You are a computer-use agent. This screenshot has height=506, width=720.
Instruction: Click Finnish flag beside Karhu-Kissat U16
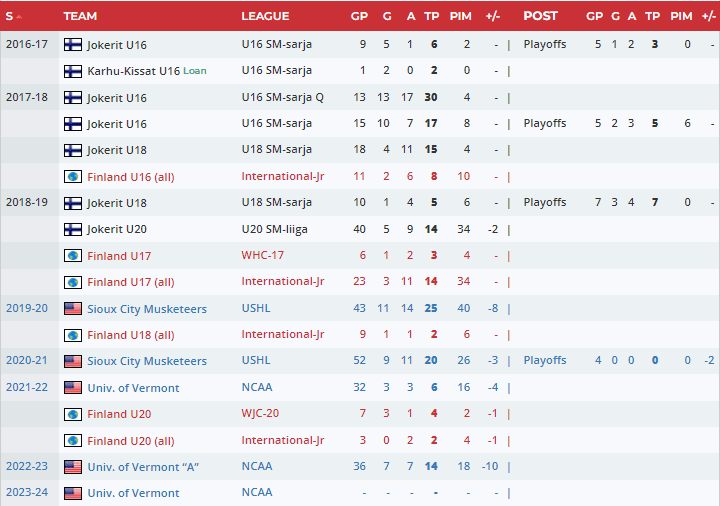73,71
